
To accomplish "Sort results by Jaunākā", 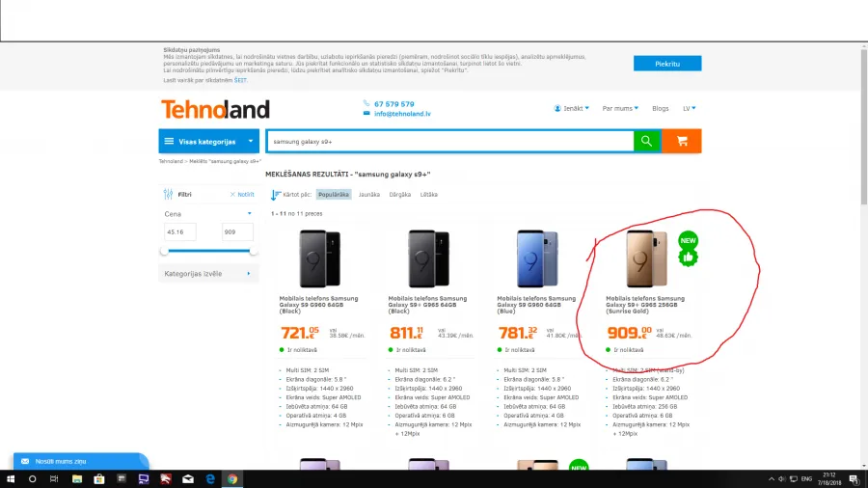I will 368,195.
